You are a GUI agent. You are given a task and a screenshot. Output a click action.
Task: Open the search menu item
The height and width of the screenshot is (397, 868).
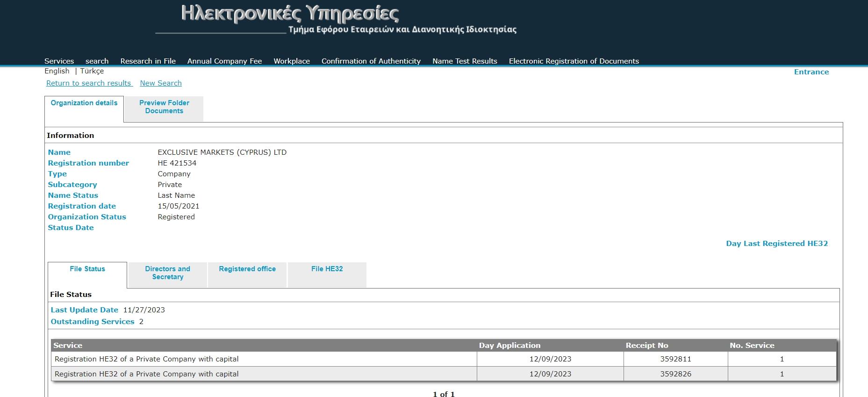coord(97,61)
